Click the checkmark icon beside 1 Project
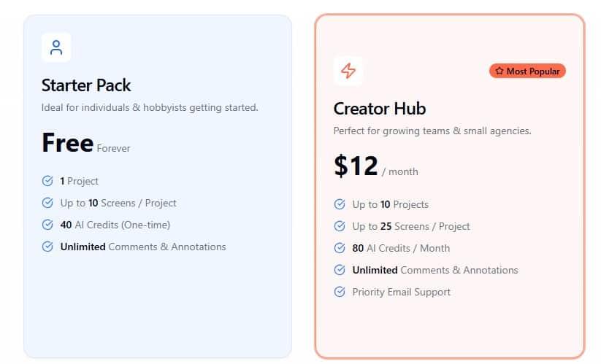 pyautogui.click(x=47, y=181)
